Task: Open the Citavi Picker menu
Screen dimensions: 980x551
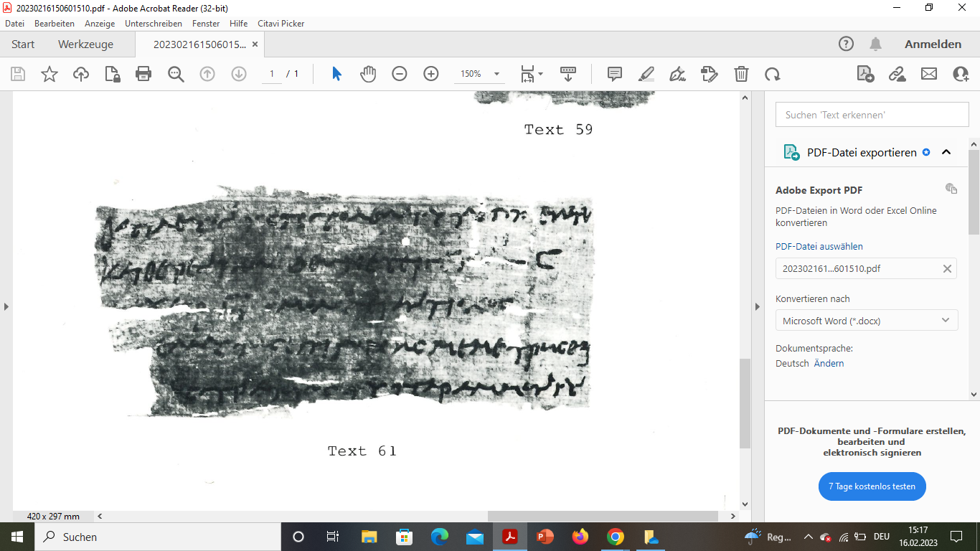Action: coord(281,24)
